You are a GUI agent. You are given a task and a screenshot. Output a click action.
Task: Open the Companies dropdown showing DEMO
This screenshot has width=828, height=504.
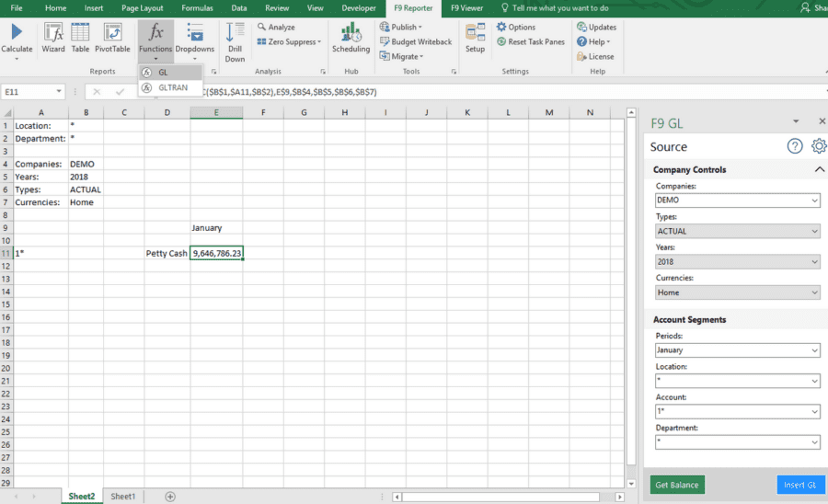[737, 200]
